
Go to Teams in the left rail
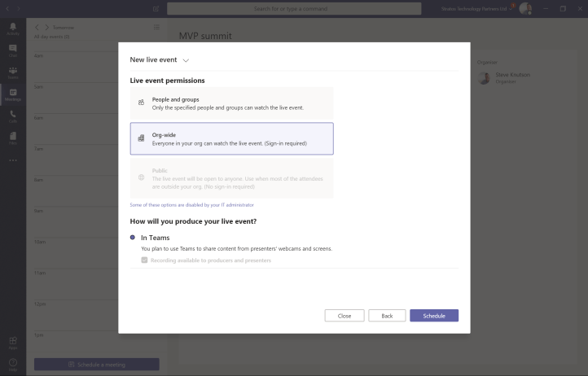pyautogui.click(x=12, y=72)
